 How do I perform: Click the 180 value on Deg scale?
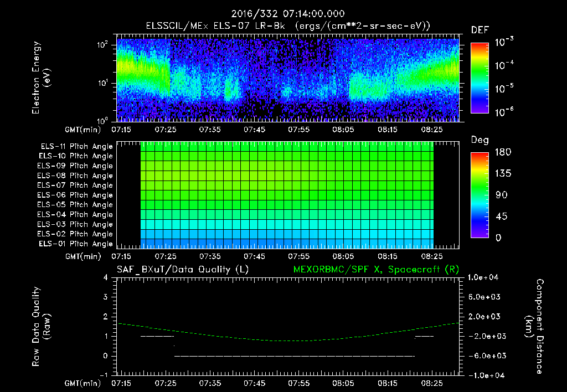[503, 152]
